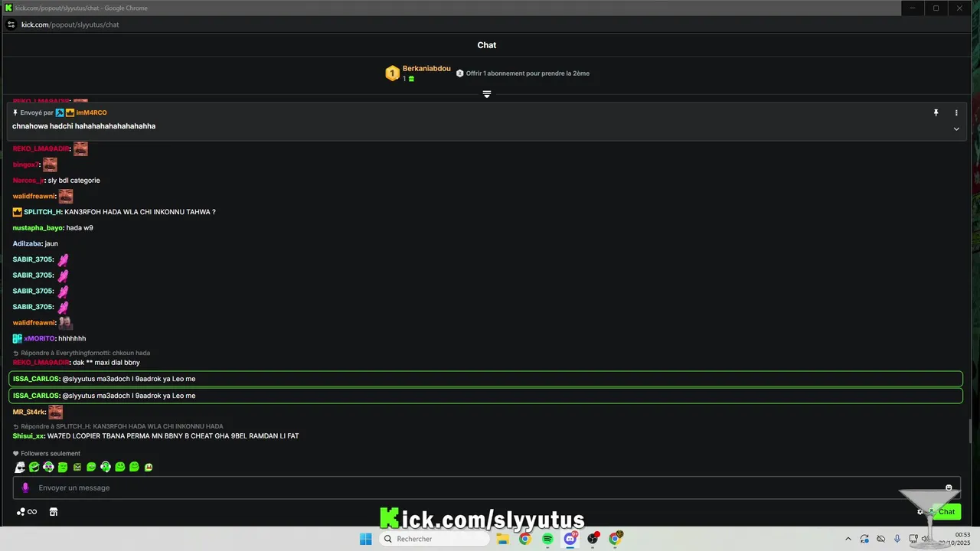Insert the green emote wearing headphones
This screenshot has width=980, height=551.
pos(106,467)
